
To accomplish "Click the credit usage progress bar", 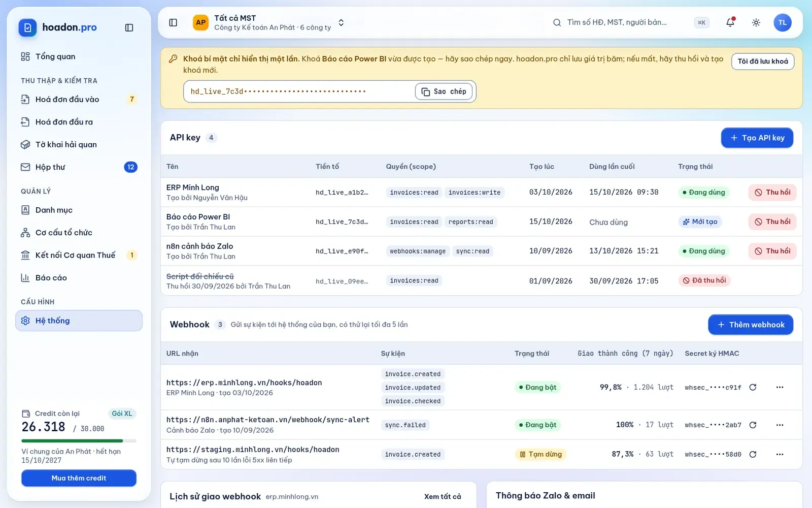I will click(79, 440).
